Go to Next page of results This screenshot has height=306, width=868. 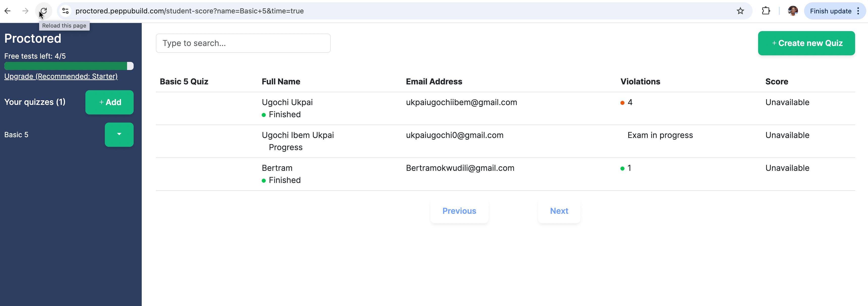(x=559, y=211)
